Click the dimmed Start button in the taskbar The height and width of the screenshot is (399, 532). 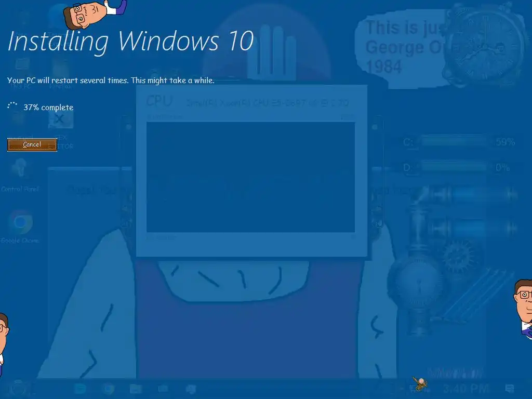pos(18,389)
